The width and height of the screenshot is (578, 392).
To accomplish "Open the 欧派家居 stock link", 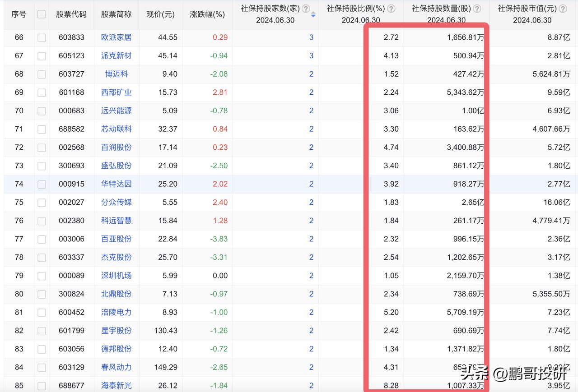I will click(x=117, y=37).
